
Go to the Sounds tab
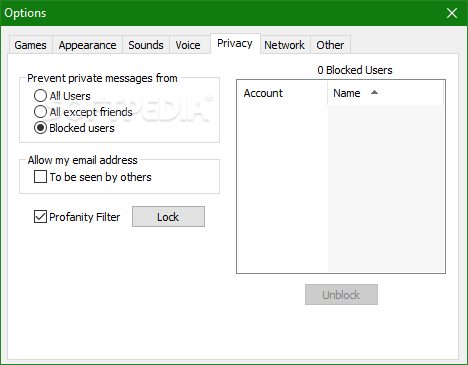click(146, 45)
